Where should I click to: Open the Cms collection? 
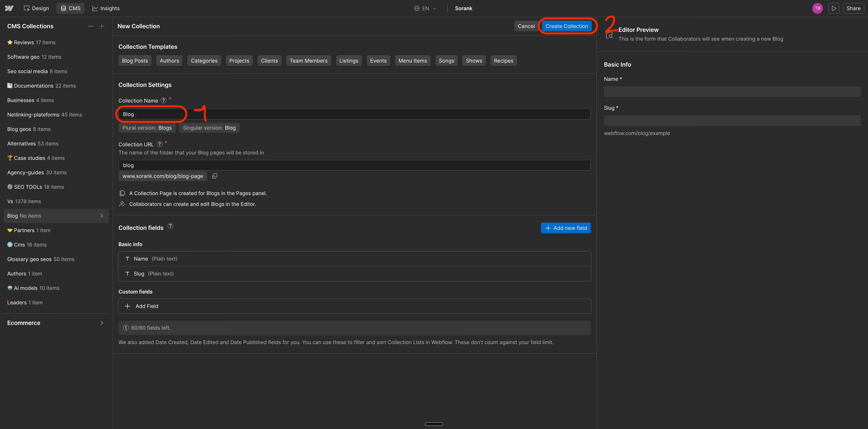click(x=56, y=245)
